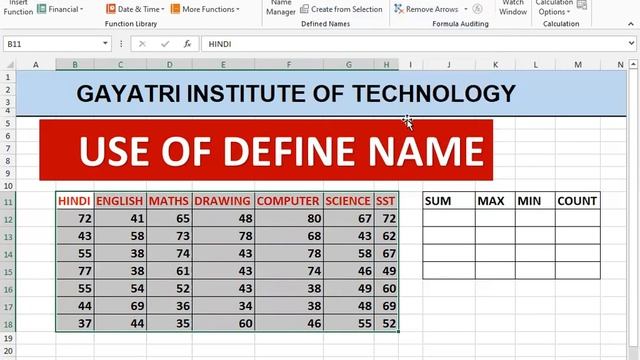This screenshot has height=360, width=640.
Task: Click the MATHS value 74
Action: tap(169, 253)
